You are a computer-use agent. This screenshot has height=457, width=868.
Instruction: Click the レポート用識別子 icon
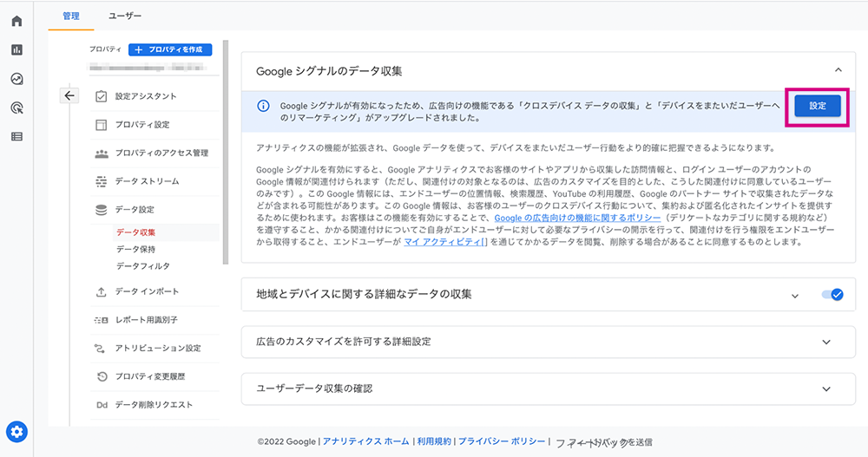pyautogui.click(x=102, y=320)
